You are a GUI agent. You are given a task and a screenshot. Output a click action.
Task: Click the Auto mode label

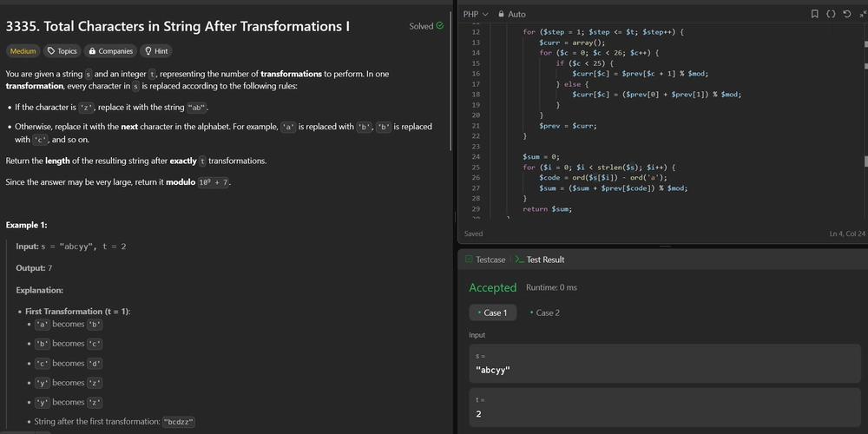coord(516,14)
